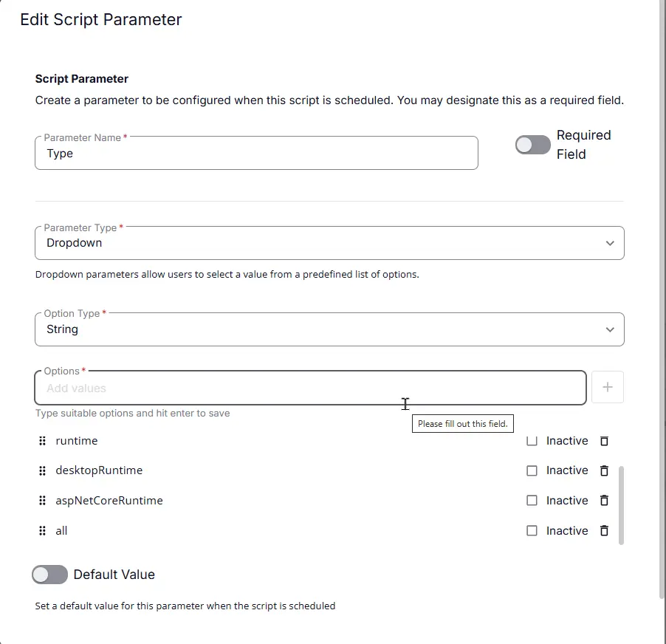The height and width of the screenshot is (644, 666).
Task: Click the drag handle for aspNetCoreRuntime
Action: click(42, 501)
